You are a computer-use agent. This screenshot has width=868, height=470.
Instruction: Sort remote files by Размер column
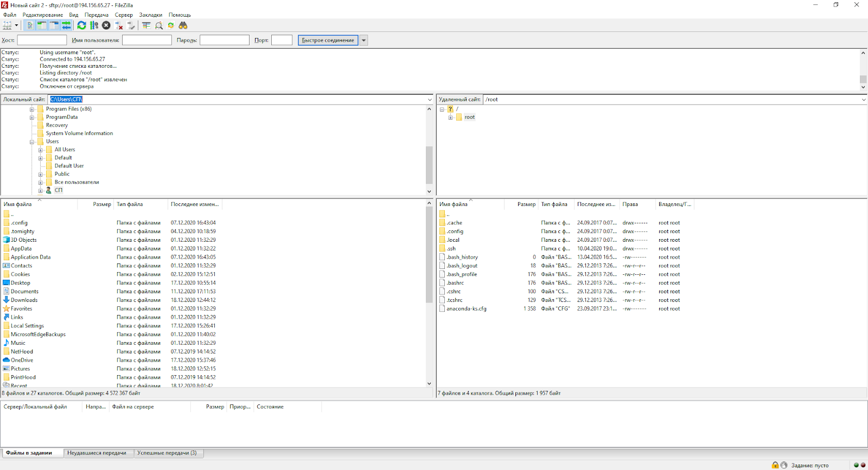click(521, 204)
